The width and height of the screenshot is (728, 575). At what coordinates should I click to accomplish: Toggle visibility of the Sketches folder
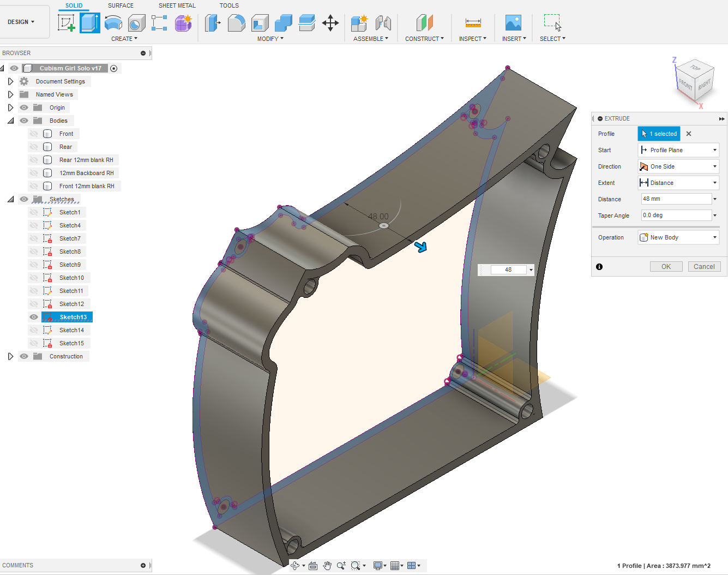[x=24, y=199]
